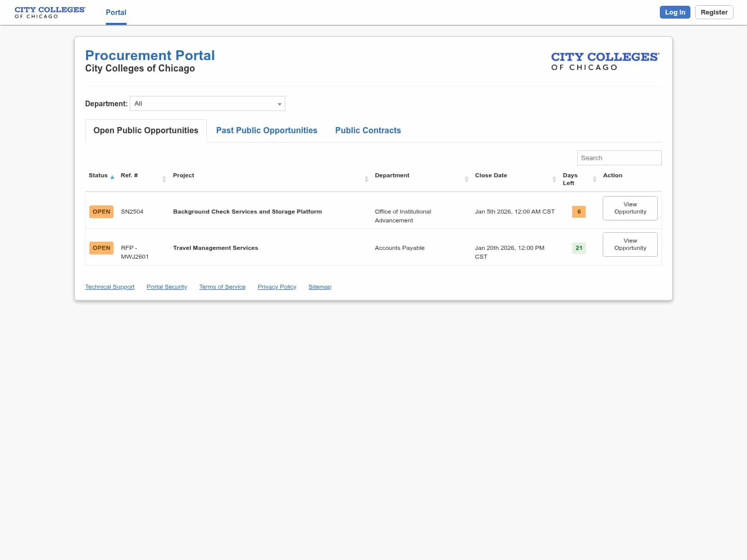This screenshot has height=560, width=747.
Task: Click the Register button
Action: 714,12
